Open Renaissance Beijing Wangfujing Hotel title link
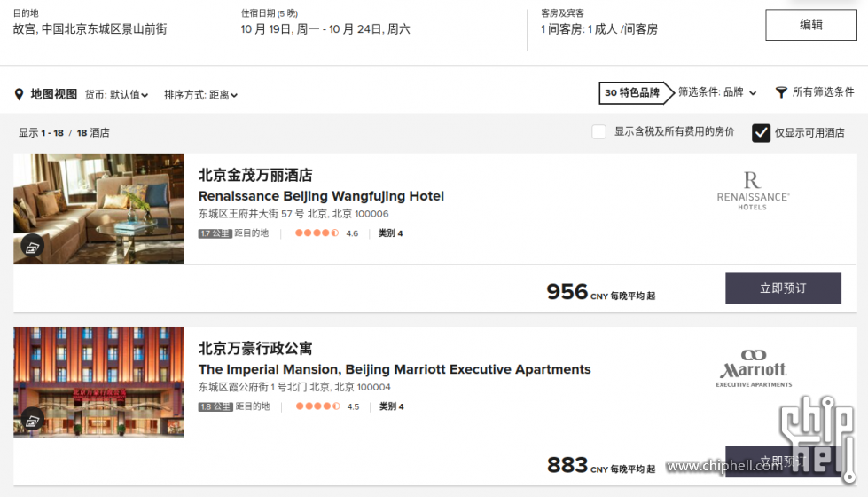 pos(321,196)
